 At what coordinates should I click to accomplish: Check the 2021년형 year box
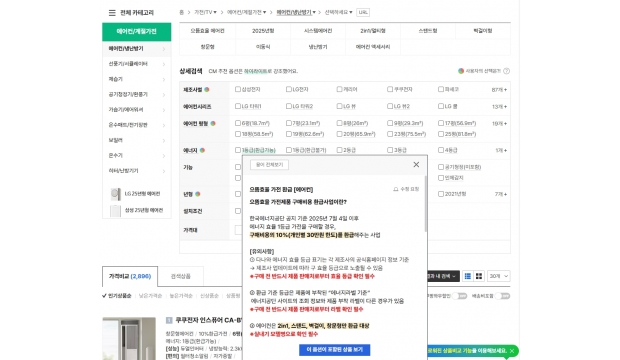(441, 194)
